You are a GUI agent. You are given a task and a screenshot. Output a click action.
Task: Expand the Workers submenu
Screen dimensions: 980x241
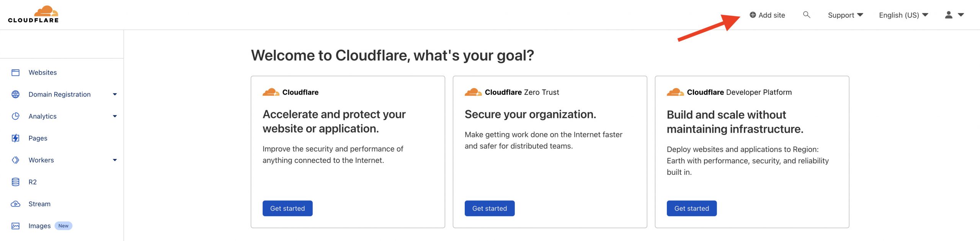click(x=115, y=160)
